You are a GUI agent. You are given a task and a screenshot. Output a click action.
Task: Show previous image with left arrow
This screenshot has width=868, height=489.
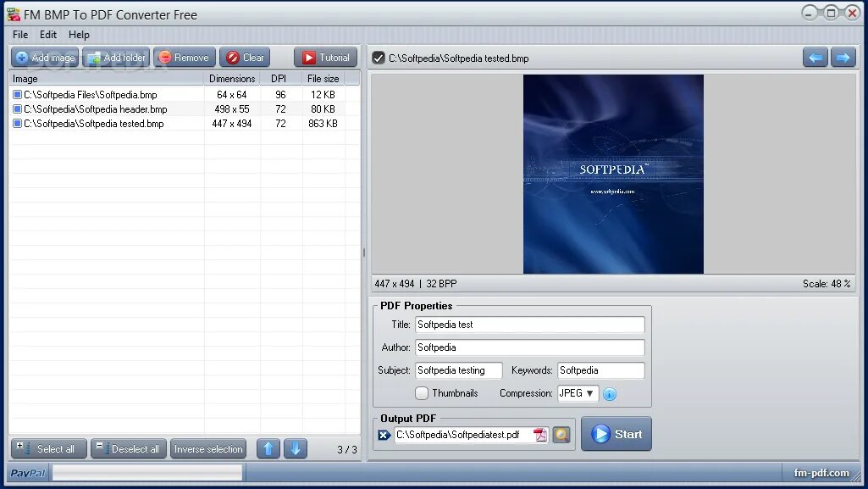[815, 58]
